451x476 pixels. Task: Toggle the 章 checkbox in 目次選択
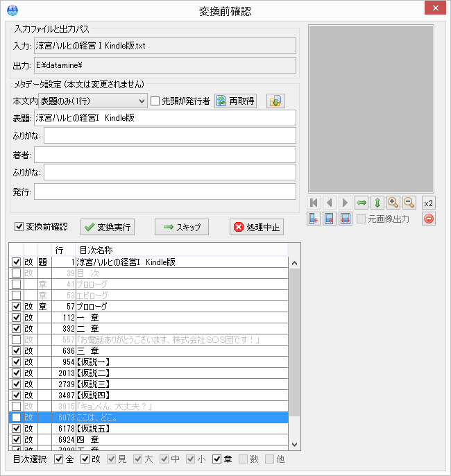(217, 459)
